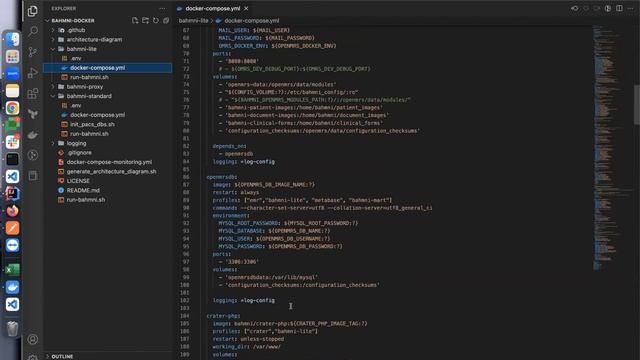640x360 pixels.
Task: Select the docker-compose.yml editor tab
Action: point(213,8)
